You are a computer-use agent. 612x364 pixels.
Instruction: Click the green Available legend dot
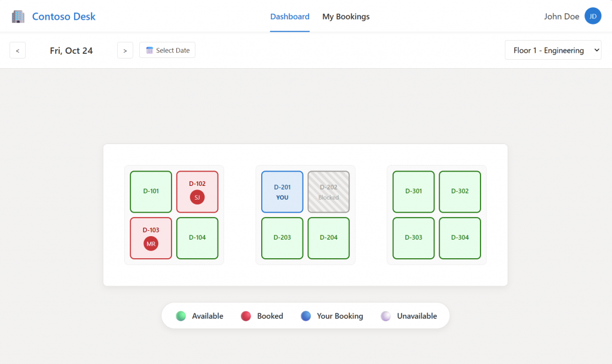pyautogui.click(x=181, y=316)
